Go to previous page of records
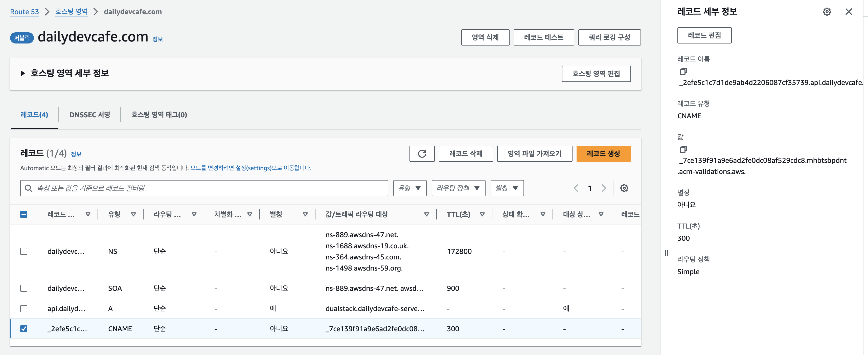868x355 pixels. pyautogui.click(x=576, y=188)
